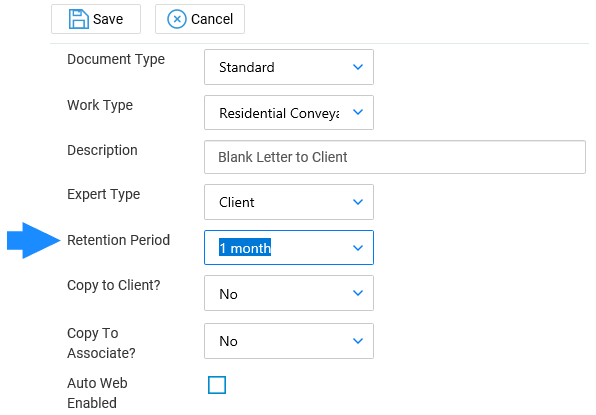596x415 pixels.
Task: Click the Cancel button
Action: pos(200,19)
